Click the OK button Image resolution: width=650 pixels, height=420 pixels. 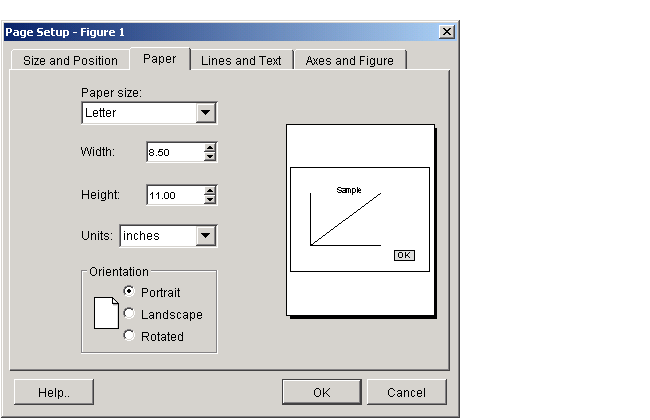tap(322, 392)
